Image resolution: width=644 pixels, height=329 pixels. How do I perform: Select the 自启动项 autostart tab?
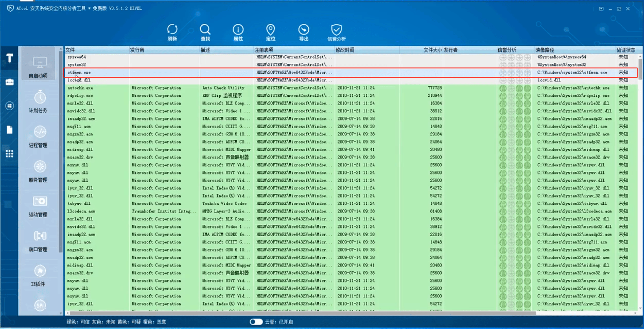click(38, 67)
